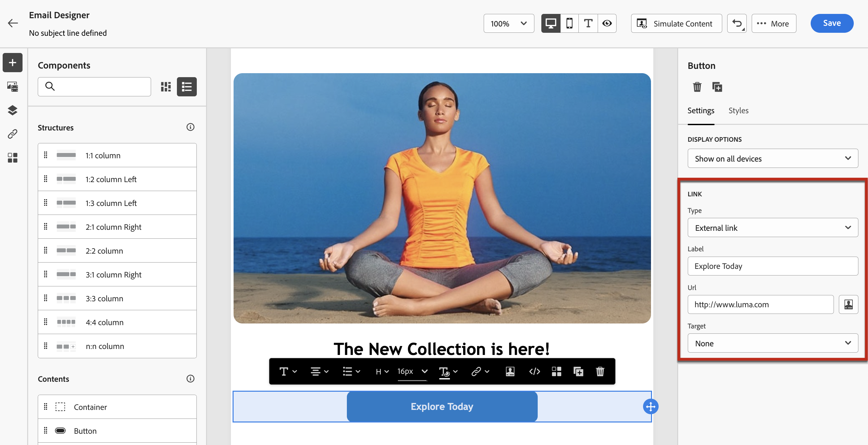The image size is (868, 445).
Task: Switch to the Styles tab
Action: [x=738, y=111]
